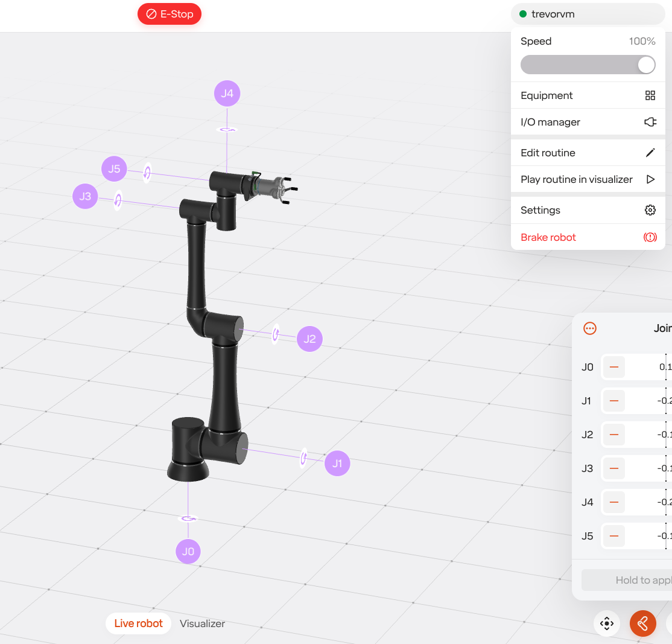
Task: Select the J3 joint marker
Action: [x=85, y=196]
